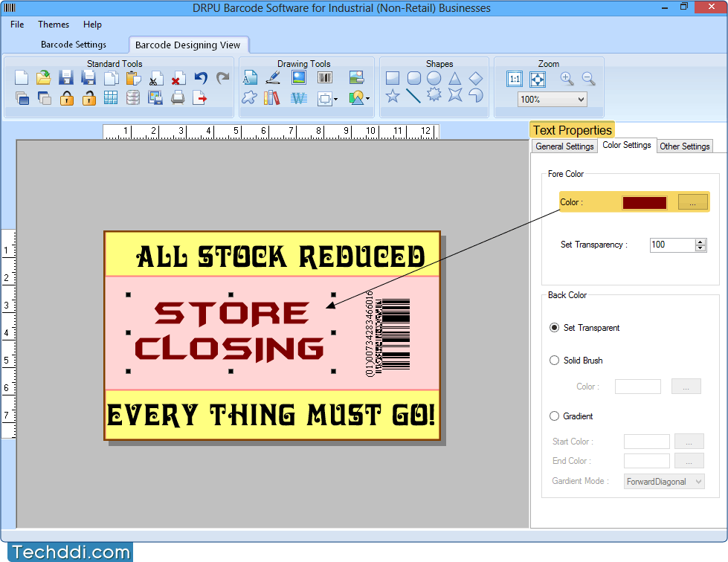Choose the ellipse shape
Image resolution: width=728 pixels, height=562 pixels.
coord(434,78)
